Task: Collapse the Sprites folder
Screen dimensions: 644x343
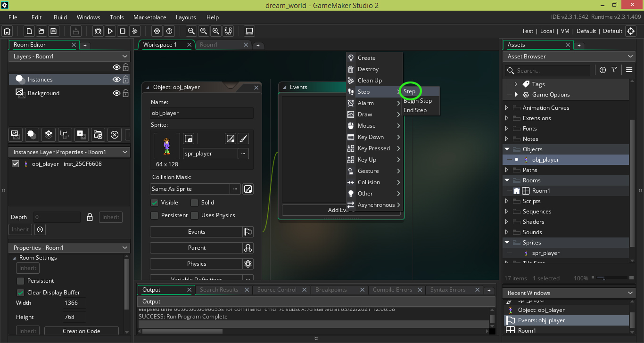Action: (507, 243)
